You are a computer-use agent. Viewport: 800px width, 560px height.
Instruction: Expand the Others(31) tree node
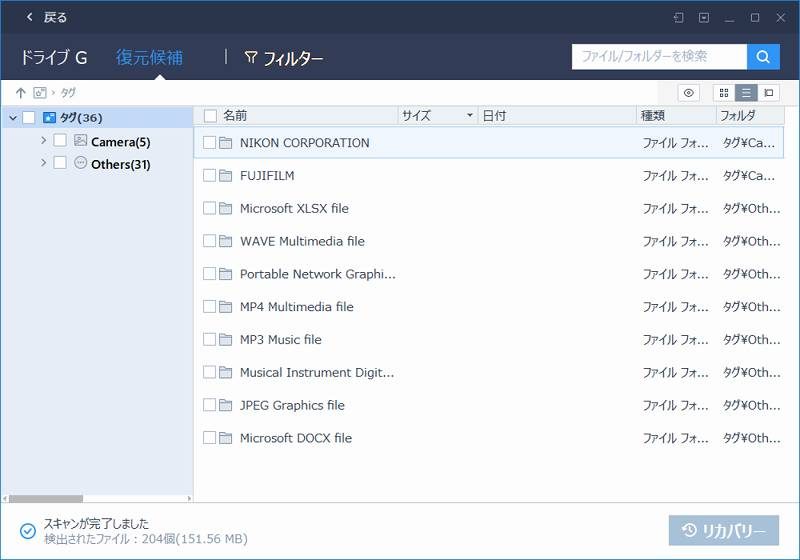pyautogui.click(x=43, y=163)
